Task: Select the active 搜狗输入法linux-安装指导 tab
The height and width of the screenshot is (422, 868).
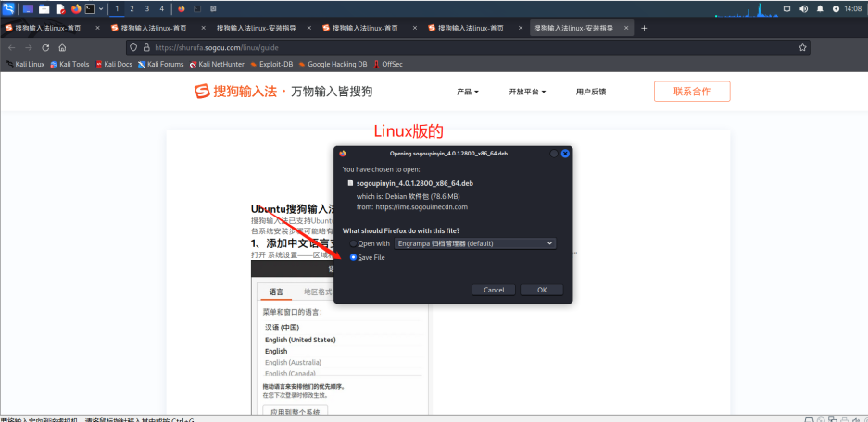Action: [x=581, y=28]
